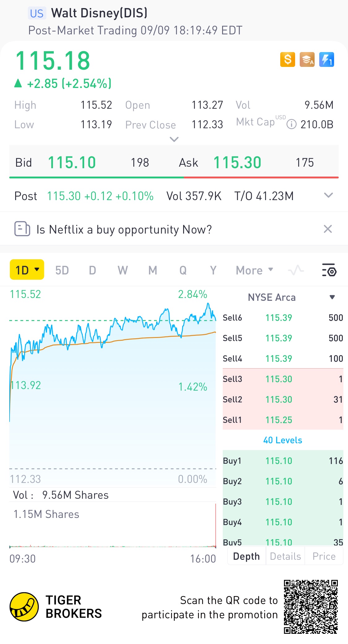The width and height of the screenshot is (348, 644).
Task: Toggle the chart line comparison icon
Action: [x=296, y=270]
